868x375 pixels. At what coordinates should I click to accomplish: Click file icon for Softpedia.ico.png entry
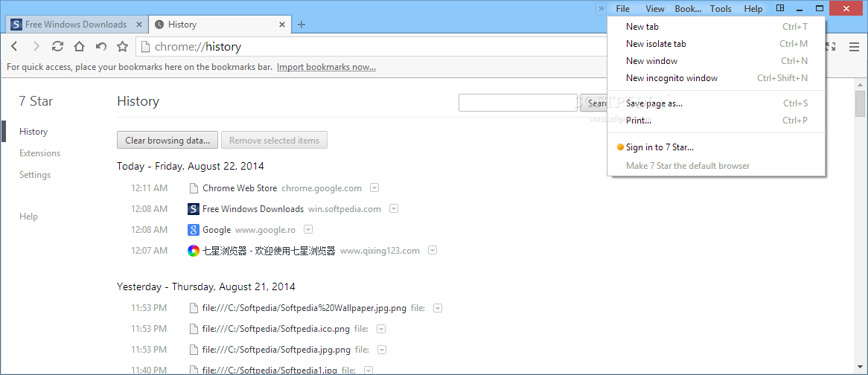click(x=194, y=329)
